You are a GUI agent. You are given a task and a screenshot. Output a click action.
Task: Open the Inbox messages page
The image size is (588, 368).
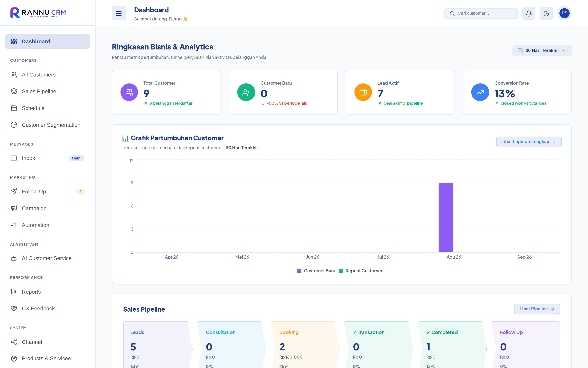point(48,158)
